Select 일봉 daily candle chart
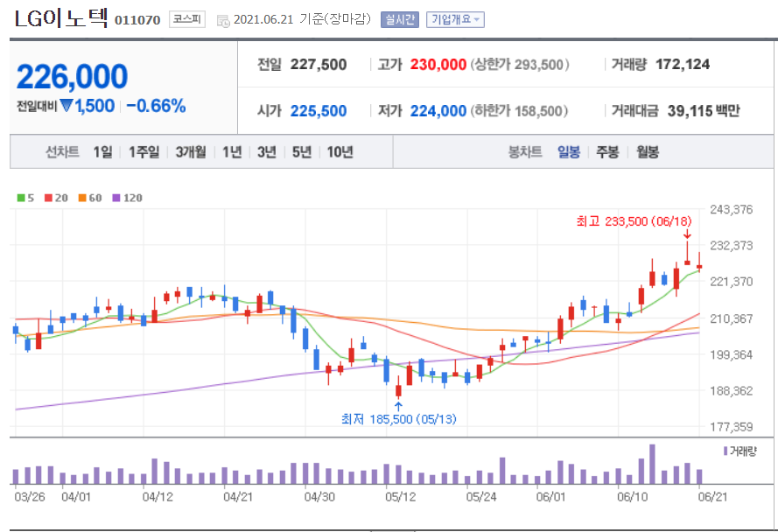This screenshot has height=532, width=778. pos(569,152)
